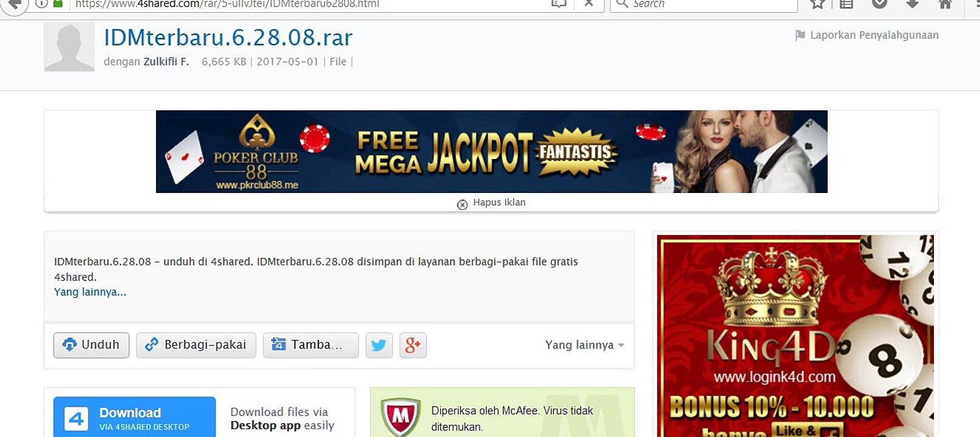Go to the browser home page icon
The image size is (980, 437).
click(x=945, y=4)
